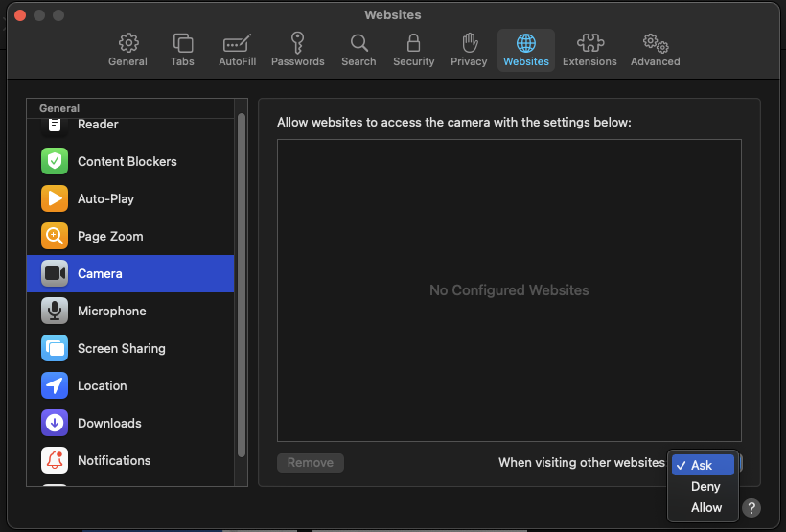786x532 pixels.
Task: Click the Page Zoom magnifier icon
Action: coord(55,236)
